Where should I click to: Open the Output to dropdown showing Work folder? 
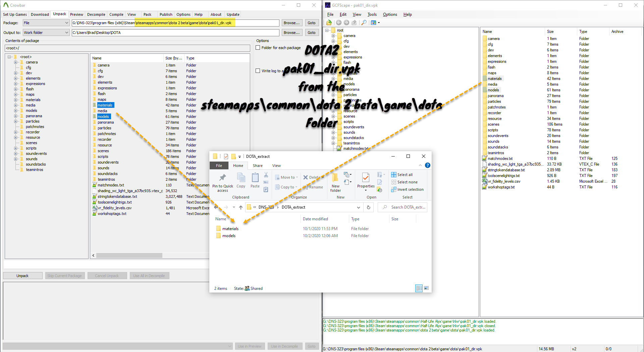pos(46,33)
